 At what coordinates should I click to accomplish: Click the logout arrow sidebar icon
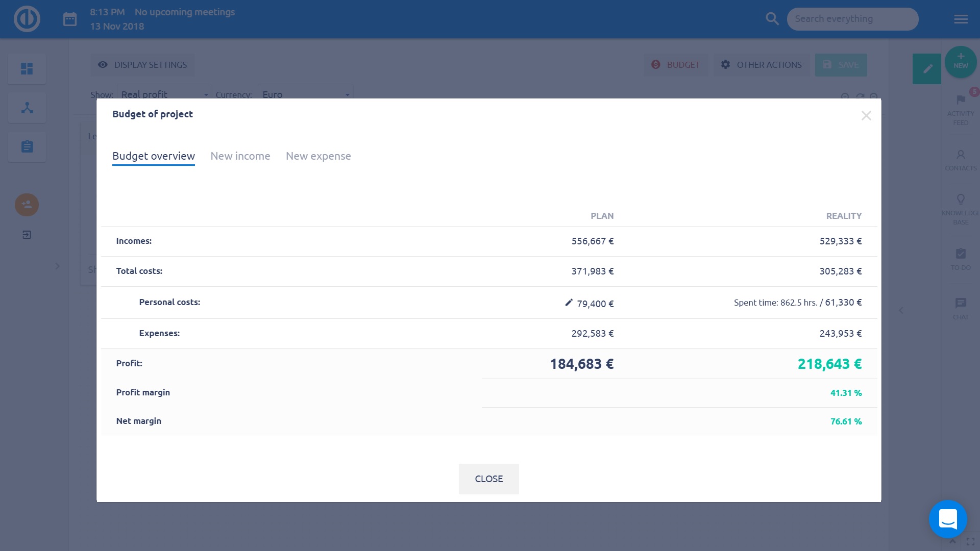(x=27, y=235)
